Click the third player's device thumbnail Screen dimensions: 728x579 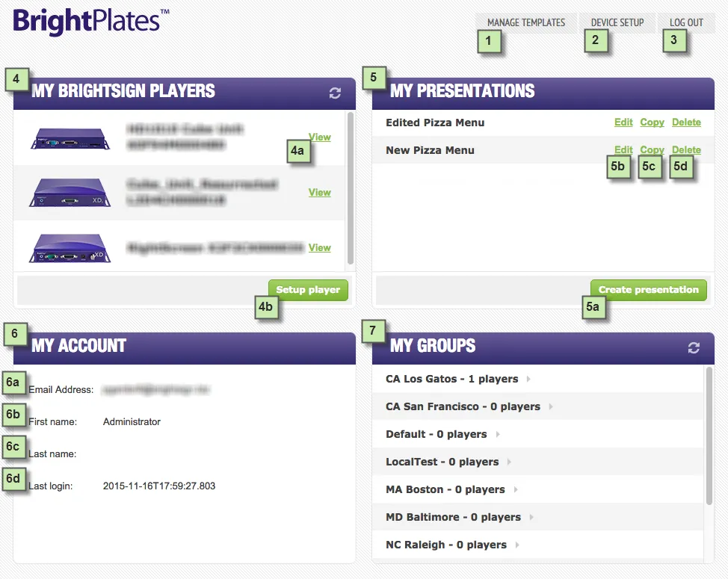70,248
